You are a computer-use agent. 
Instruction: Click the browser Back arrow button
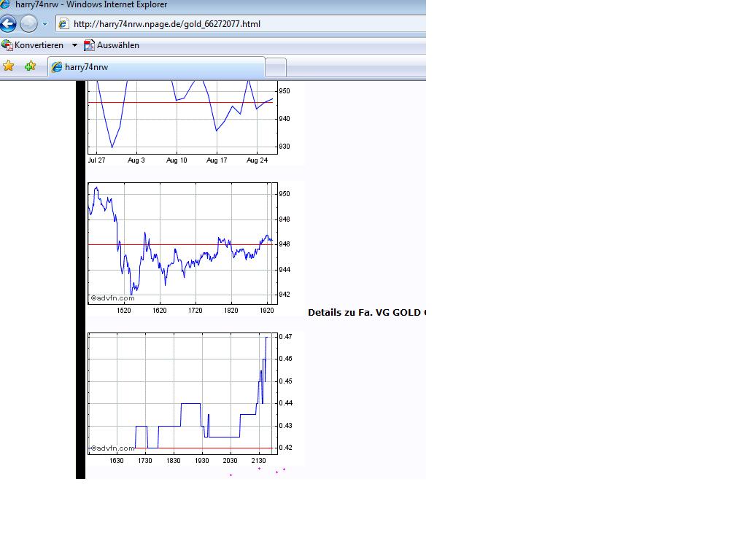[8, 23]
